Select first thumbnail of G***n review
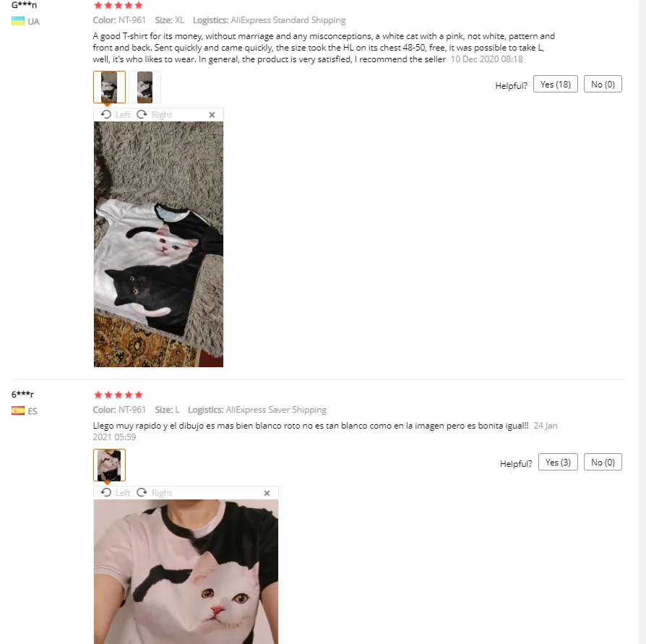 [x=109, y=87]
